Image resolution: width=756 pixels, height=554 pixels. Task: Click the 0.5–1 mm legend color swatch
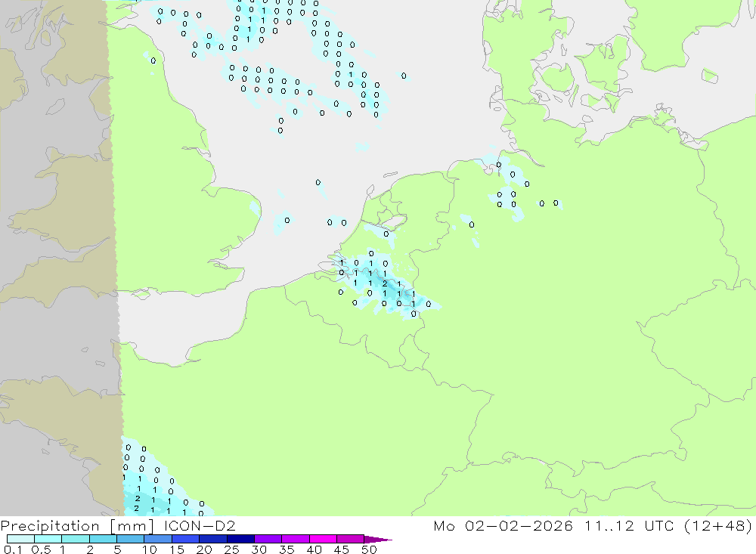tap(48, 539)
